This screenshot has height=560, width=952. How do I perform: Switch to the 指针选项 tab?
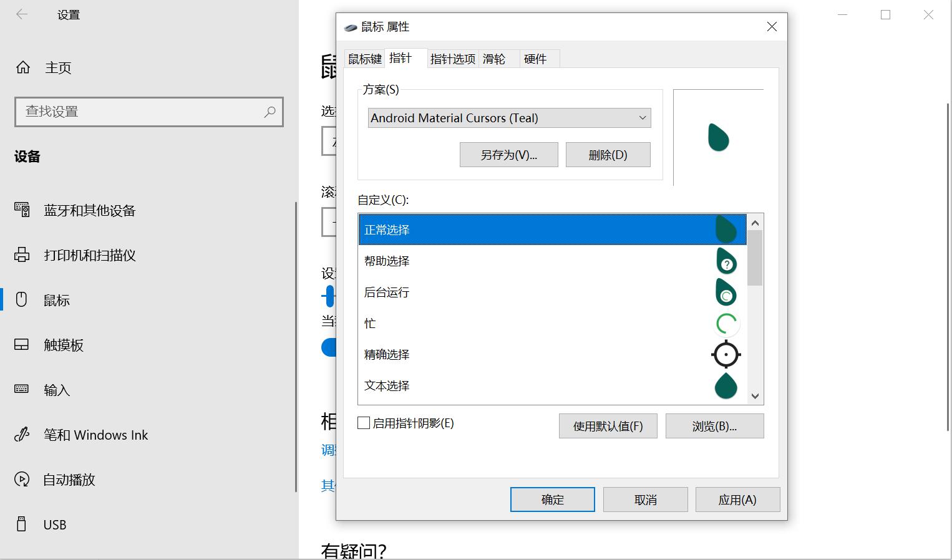click(x=452, y=59)
